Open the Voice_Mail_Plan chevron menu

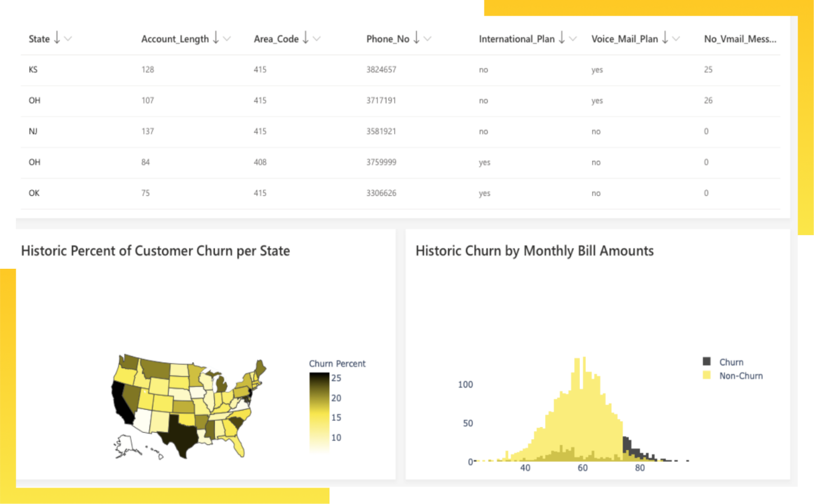pyautogui.click(x=675, y=39)
